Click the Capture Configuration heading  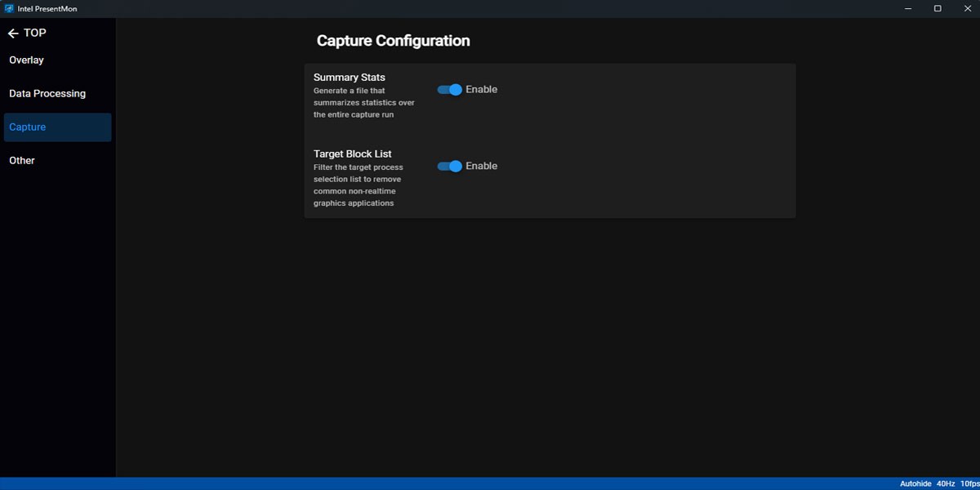pyautogui.click(x=393, y=41)
